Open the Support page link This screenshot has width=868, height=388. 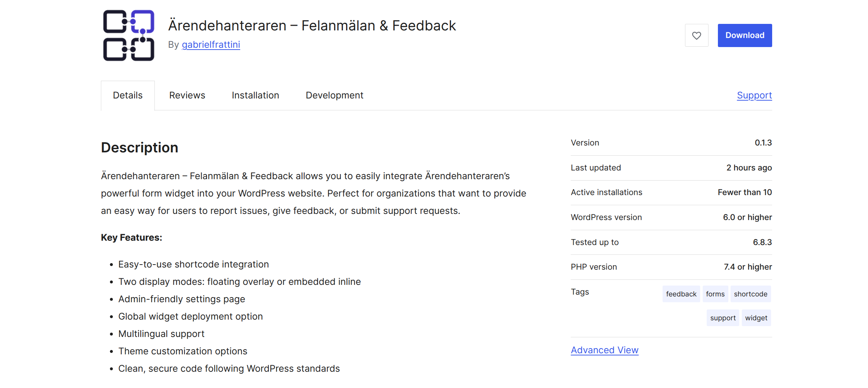click(x=754, y=95)
